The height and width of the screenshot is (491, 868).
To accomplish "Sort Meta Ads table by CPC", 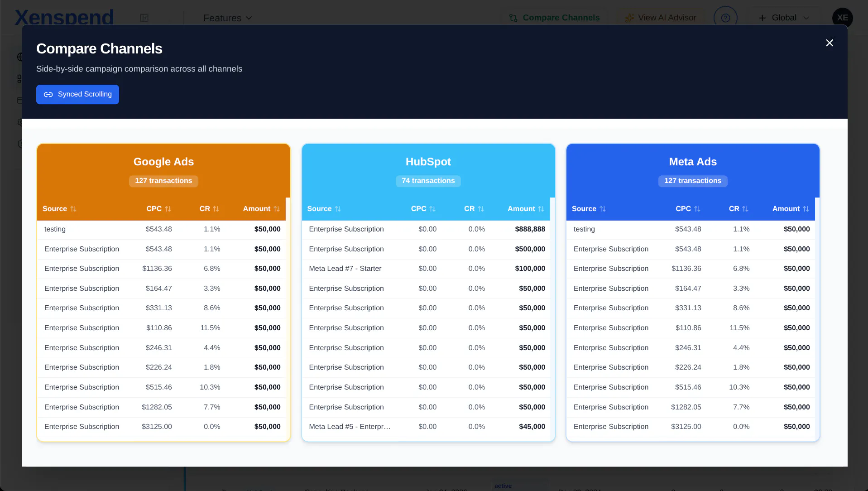I will 688,209.
